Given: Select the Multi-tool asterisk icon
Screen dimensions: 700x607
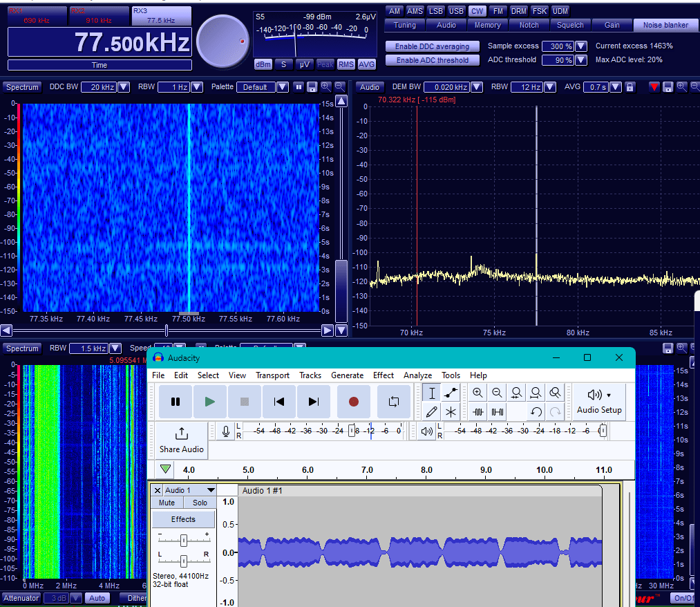Looking at the screenshot, I should (451, 412).
